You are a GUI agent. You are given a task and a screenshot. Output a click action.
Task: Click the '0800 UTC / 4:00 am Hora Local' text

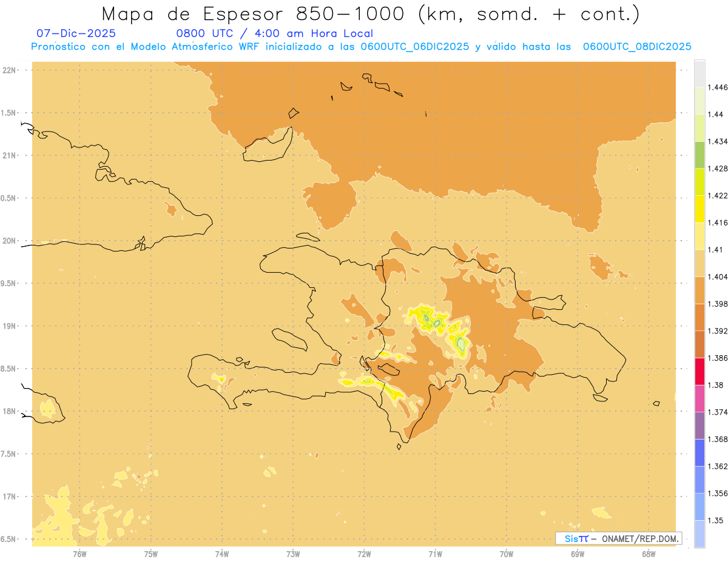pyautogui.click(x=274, y=33)
